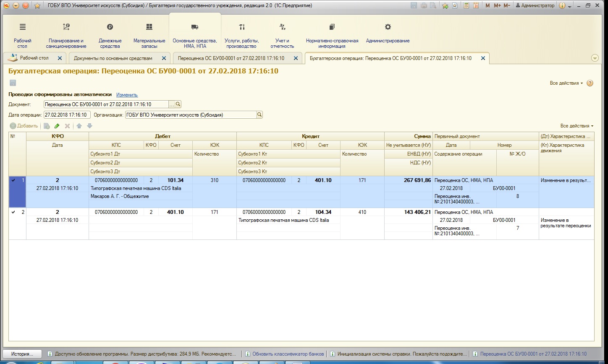The width and height of the screenshot is (608, 364).
Task: Click Обновить классификатор банков notification
Action: [285, 354]
